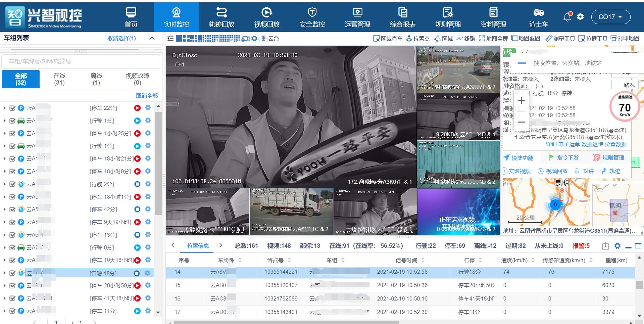This screenshot has height=324, width=644.
Task: Switch to the 指令下发 tab
Action: point(564,157)
